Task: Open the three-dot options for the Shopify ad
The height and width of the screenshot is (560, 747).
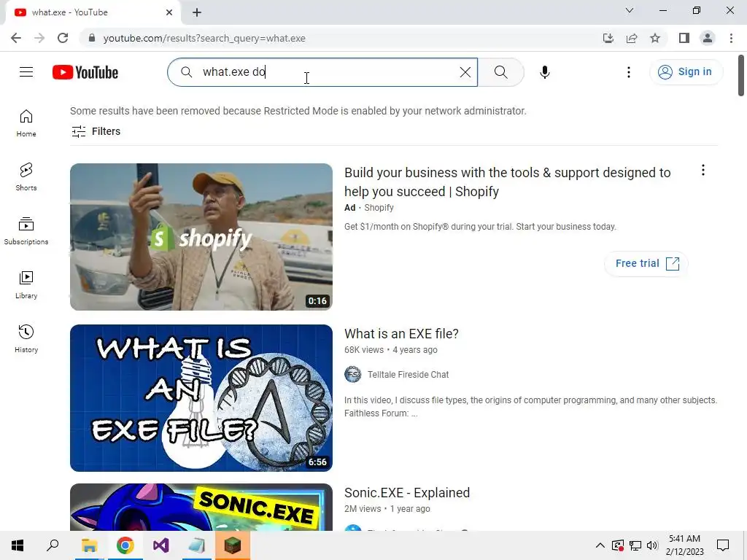Action: [703, 171]
